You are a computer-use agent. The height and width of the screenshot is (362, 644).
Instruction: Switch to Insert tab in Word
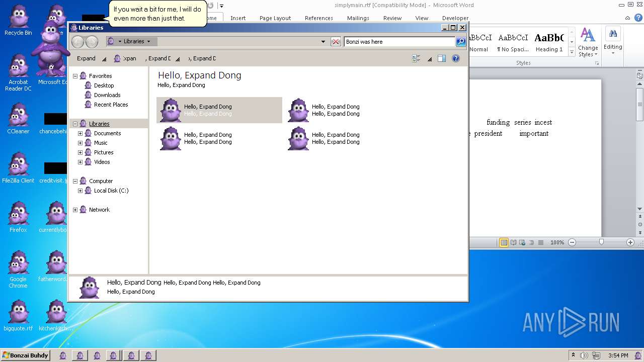pyautogui.click(x=238, y=18)
